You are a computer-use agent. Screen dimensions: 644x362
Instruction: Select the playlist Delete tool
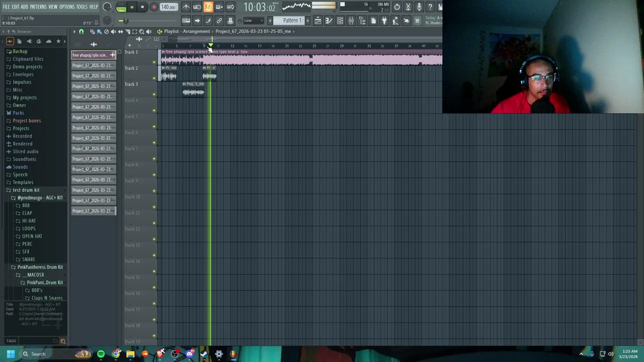pyautogui.click(x=106, y=32)
